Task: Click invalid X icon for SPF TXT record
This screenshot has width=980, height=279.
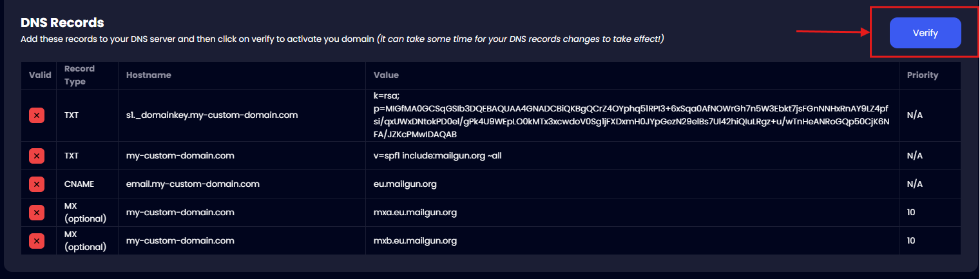Action: click(37, 156)
